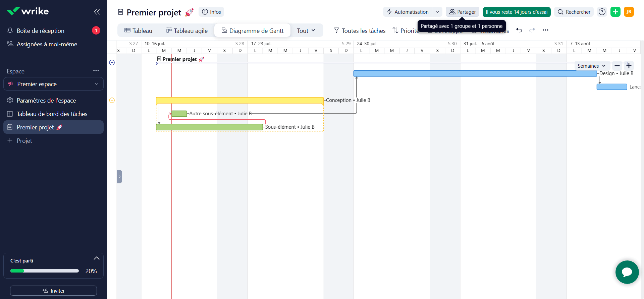This screenshot has width=644, height=299.
Task: Open the chat support bubble
Action: click(x=627, y=272)
